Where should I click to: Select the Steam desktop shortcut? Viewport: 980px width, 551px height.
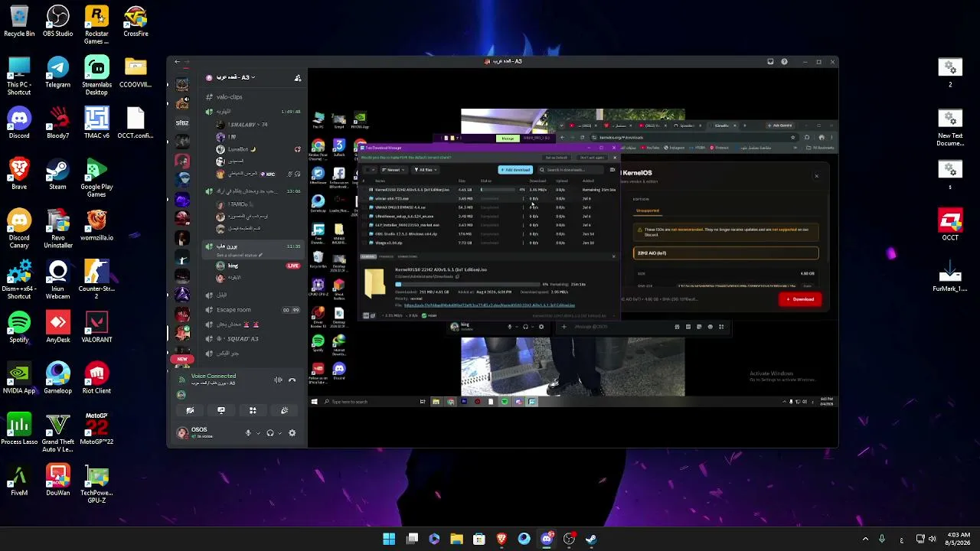[x=58, y=174]
